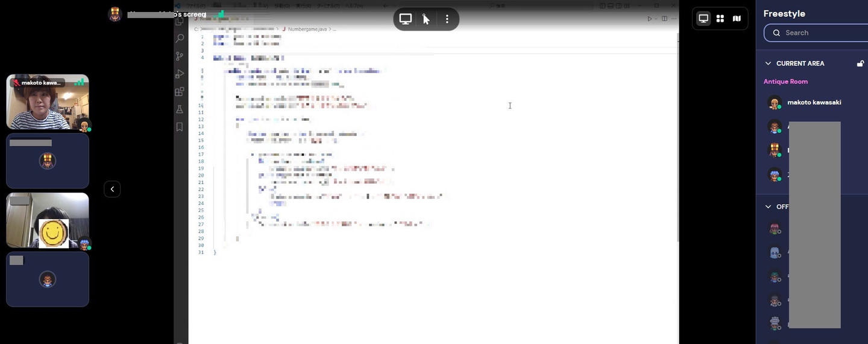This screenshot has width=868, height=344.
Task: Click the bottom avatar tile without video
Action: click(x=48, y=279)
